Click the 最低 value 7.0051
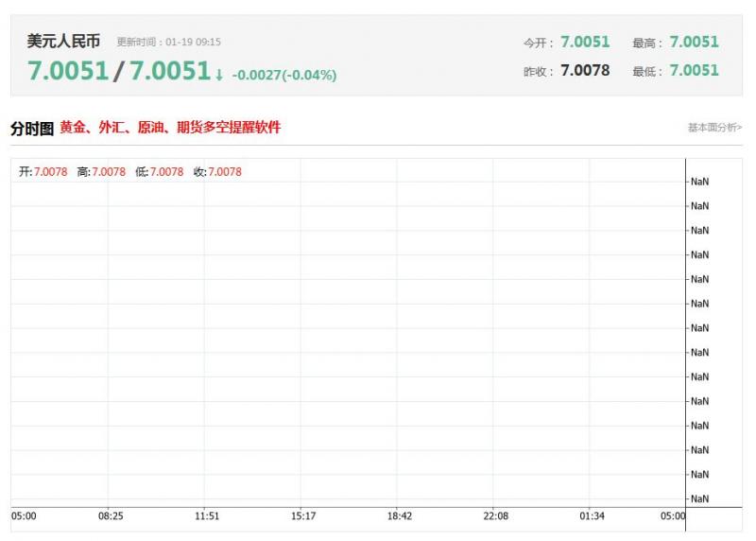 coord(694,70)
